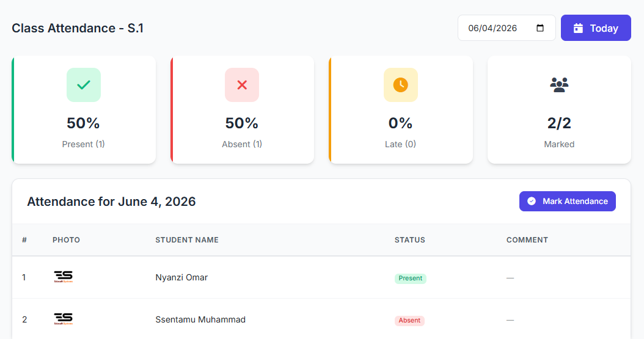Click the people group Marked icon

pyautogui.click(x=559, y=85)
